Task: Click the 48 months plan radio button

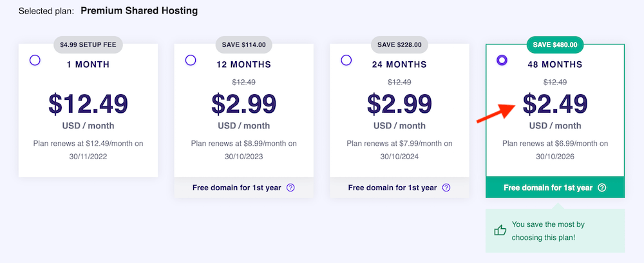Action: 502,60
